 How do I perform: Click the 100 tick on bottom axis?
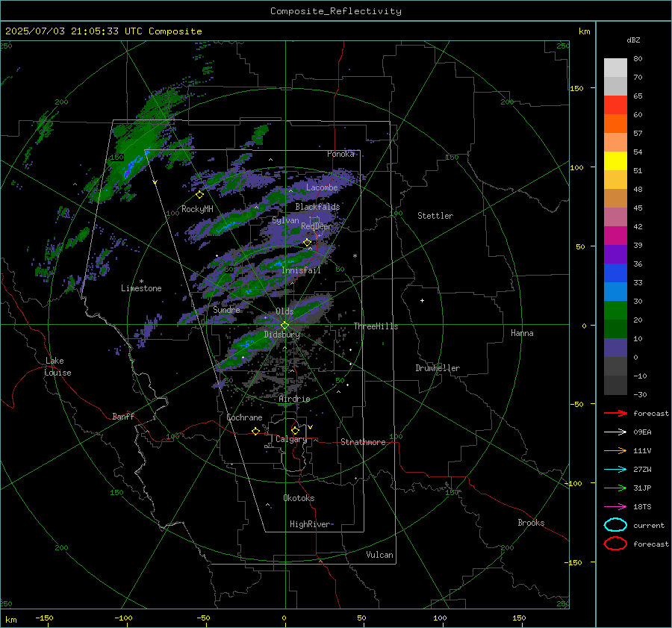[440, 618]
